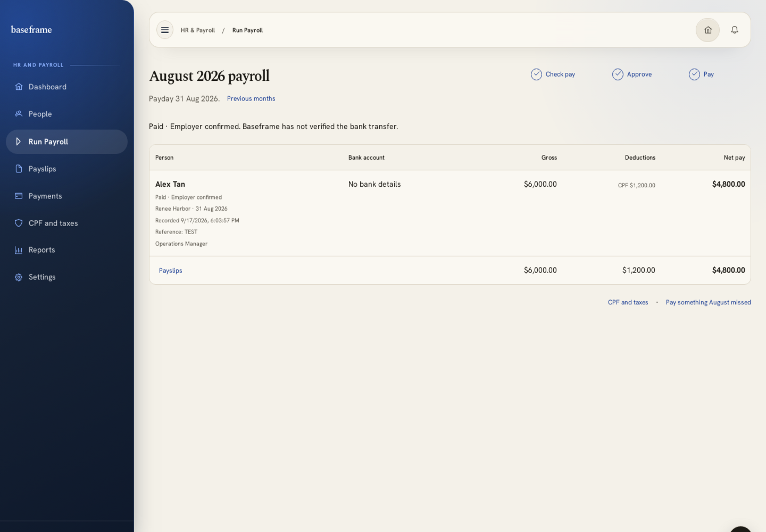The image size is (766, 532).
Task: Click Alex Tan name in table
Action: click(x=170, y=184)
